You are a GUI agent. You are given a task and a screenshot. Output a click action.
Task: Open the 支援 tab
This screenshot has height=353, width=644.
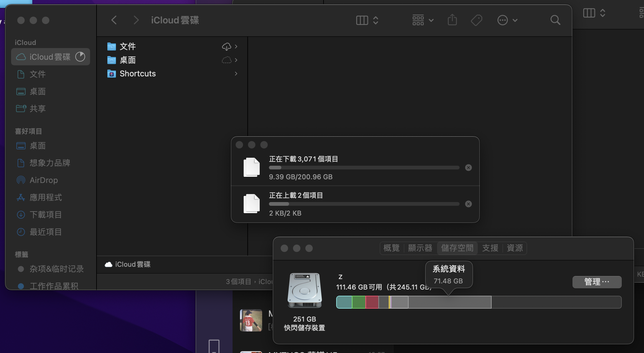pyautogui.click(x=490, y=248)
